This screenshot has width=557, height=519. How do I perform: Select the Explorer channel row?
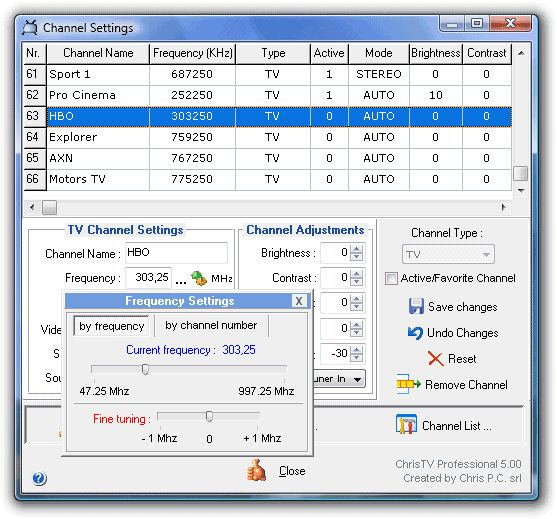[268, 137]
